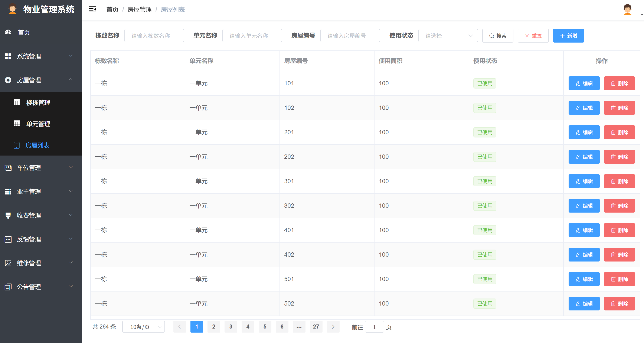This screenshot has width=644, height=343.
Task: Go to previous page arrow in pagination
Action: pyautogui.click(x=180, y=327)
